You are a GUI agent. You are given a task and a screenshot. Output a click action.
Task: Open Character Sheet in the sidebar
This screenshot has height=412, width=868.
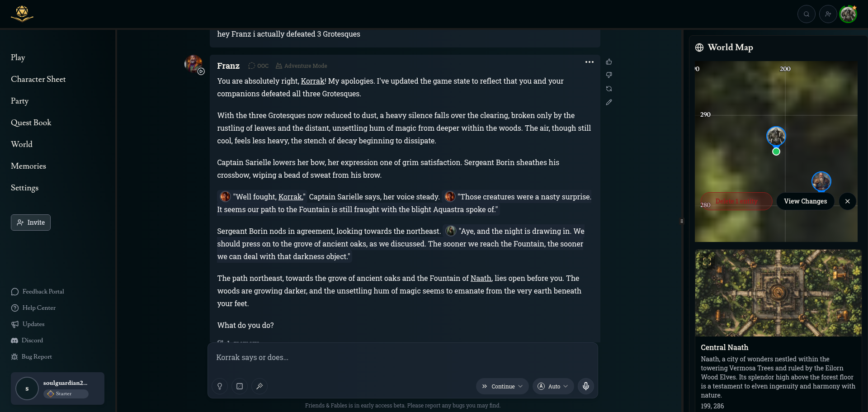pyautogui.click(x=38, y=79)
